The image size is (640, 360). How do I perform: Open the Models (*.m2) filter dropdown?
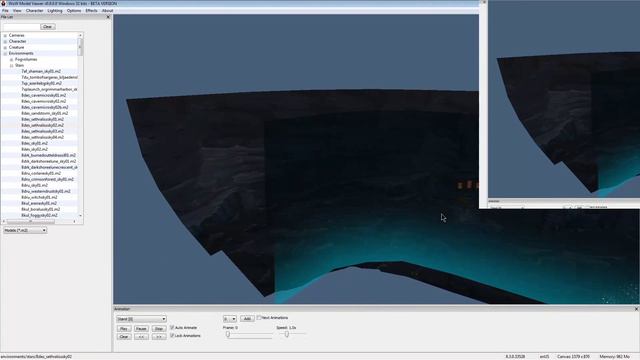[x=25, y=230]
